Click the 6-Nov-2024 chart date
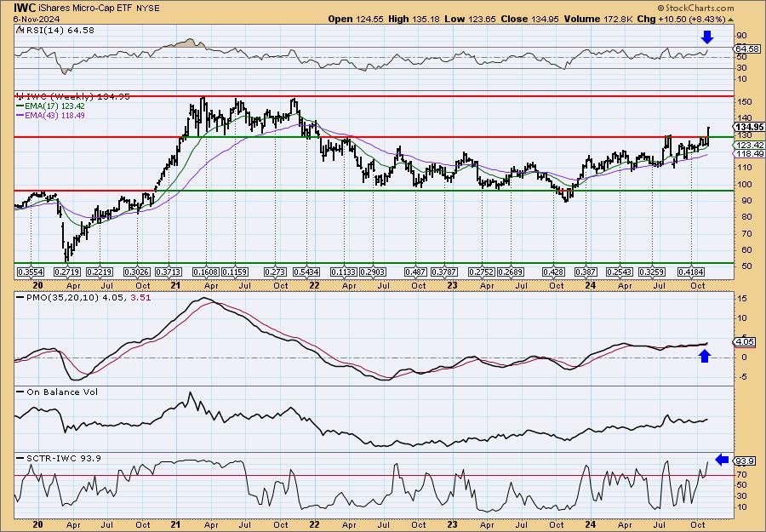 click(37, 19)
